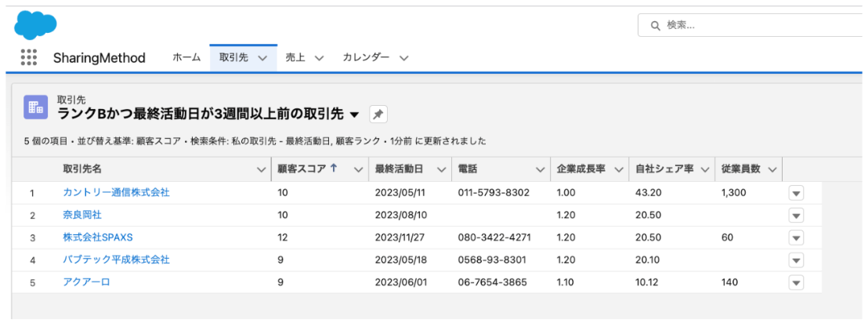
Task: Click the 取引先 account object icon
Action: tap(35, 107)
